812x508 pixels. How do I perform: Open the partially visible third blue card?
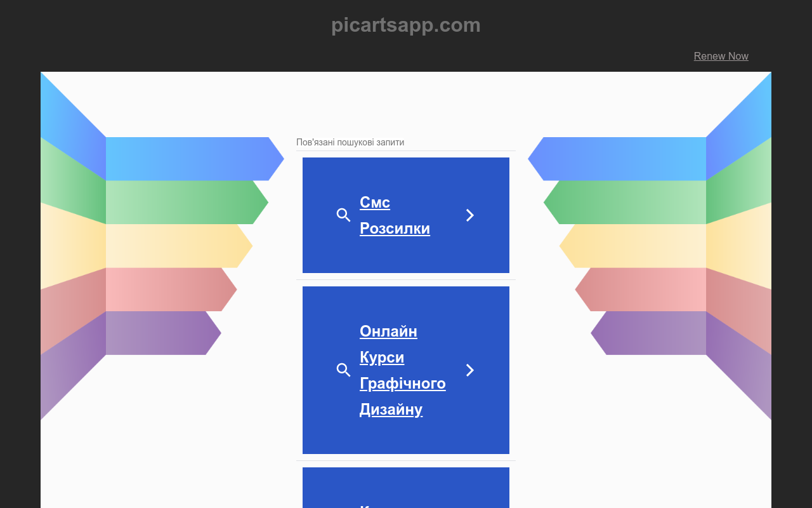tap(406, 488)
